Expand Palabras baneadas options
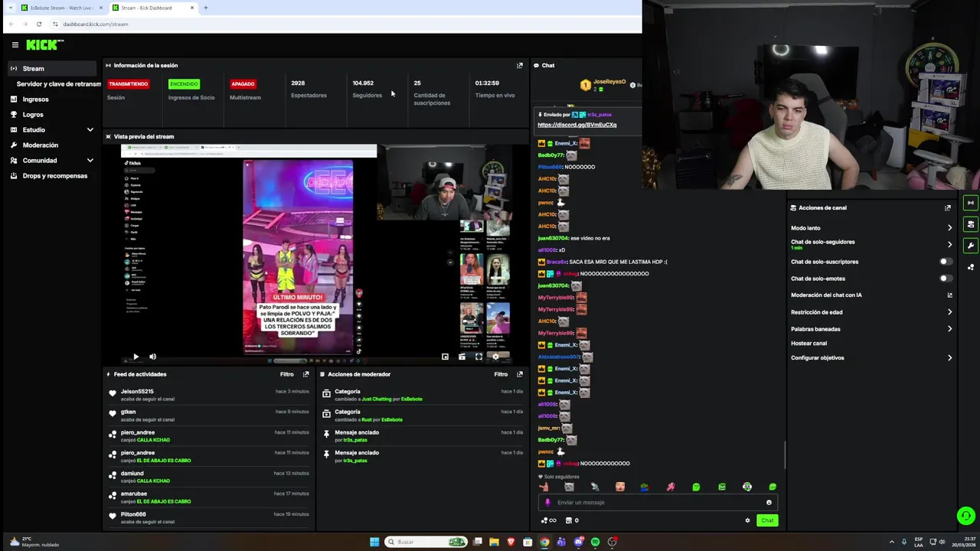The width and height of the screenshot is (980, 551). 949,329
